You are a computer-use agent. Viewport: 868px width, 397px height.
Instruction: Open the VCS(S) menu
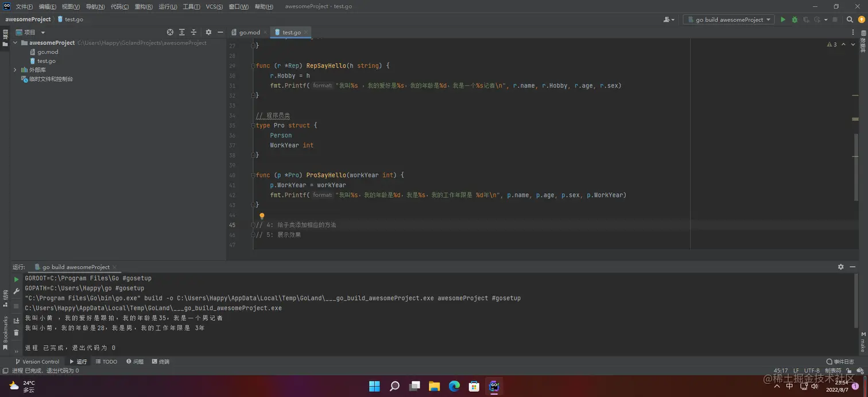coord(214,6)
